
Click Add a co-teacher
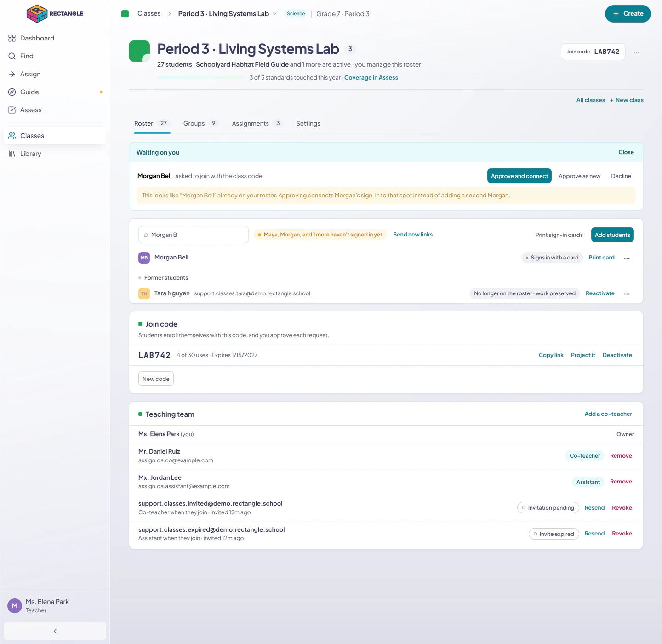coord(608,414)
